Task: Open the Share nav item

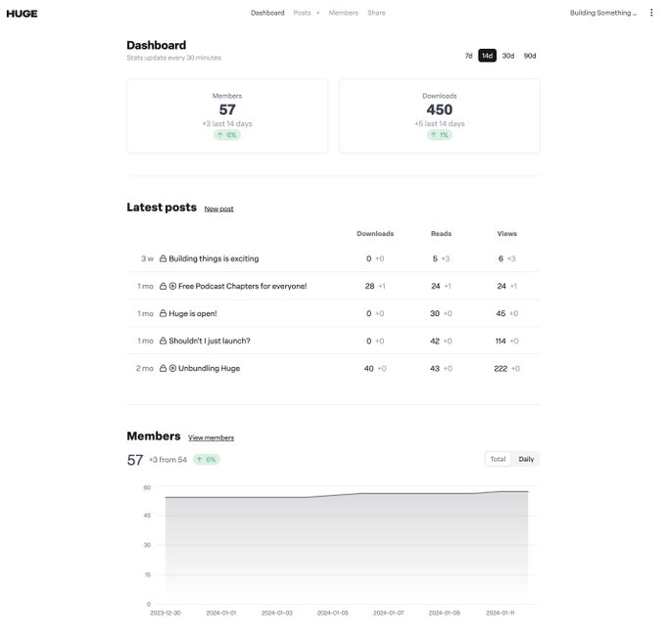Action: pyautogui.click(x=376, y=13)
